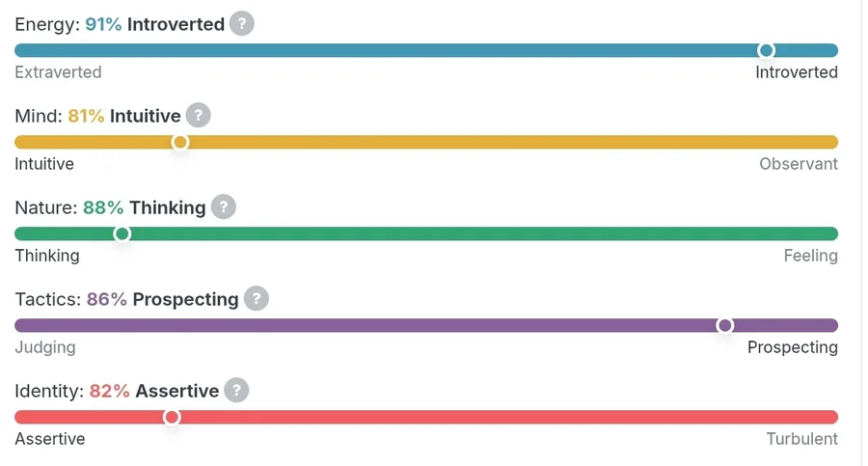Click the Extraverted label under Energy bar

click(58, 72)
